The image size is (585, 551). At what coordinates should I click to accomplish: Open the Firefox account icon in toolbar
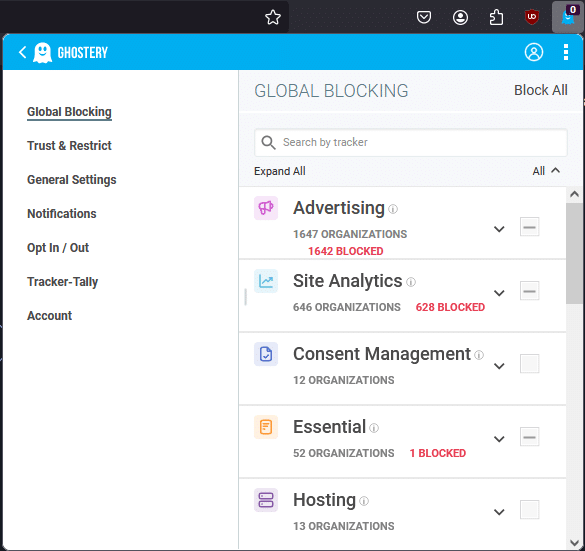point(460,18)
